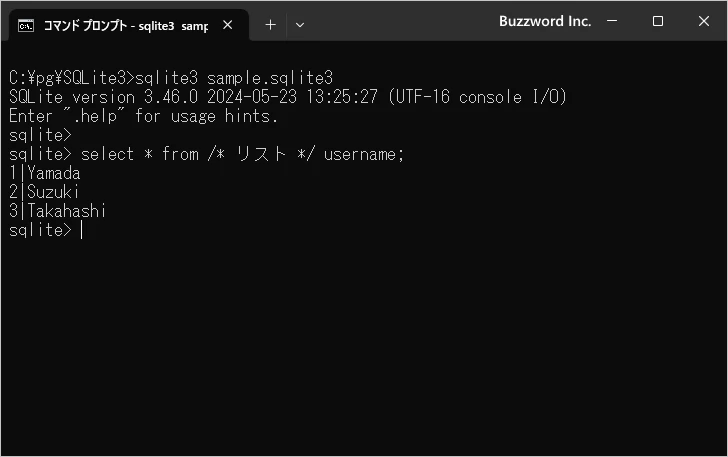
Task: Expand the new tab profile dropdown chevron
Action: coord(300,24)
